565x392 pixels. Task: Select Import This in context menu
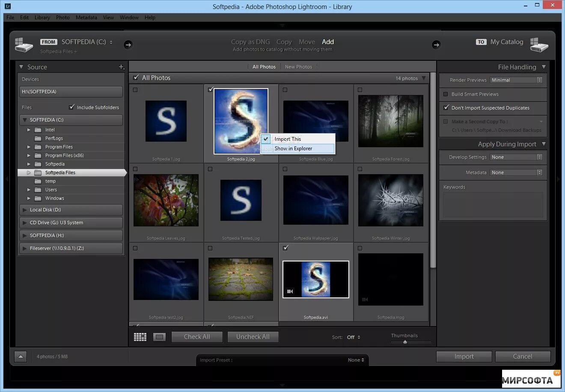coord(298,139)
